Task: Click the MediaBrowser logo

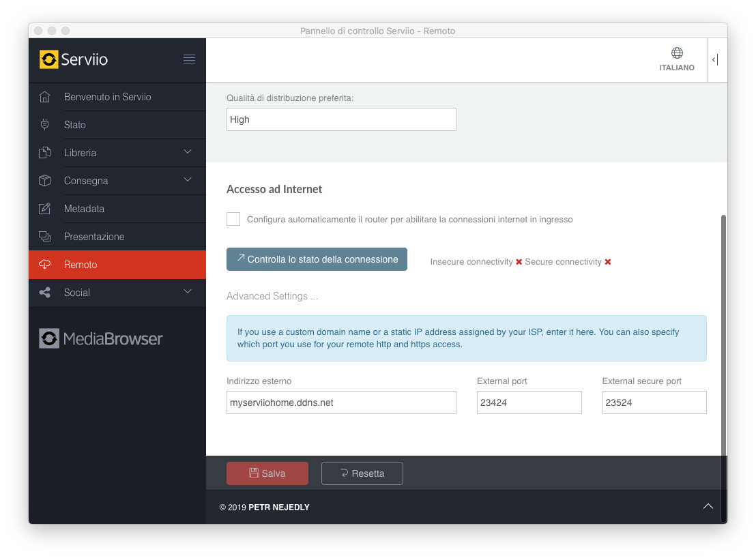Action: pyautogui.click(x=101, y=338)
